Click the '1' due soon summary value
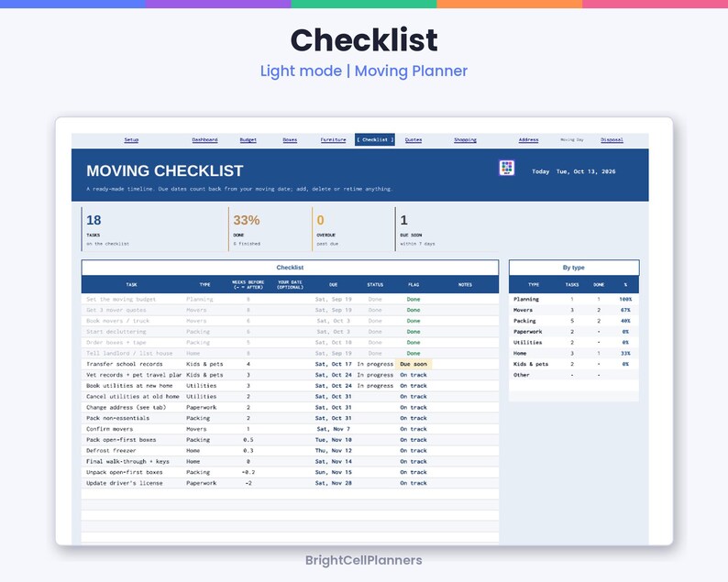Image resolution: width=728 pixels, height=582 pixels. (403, 220)
